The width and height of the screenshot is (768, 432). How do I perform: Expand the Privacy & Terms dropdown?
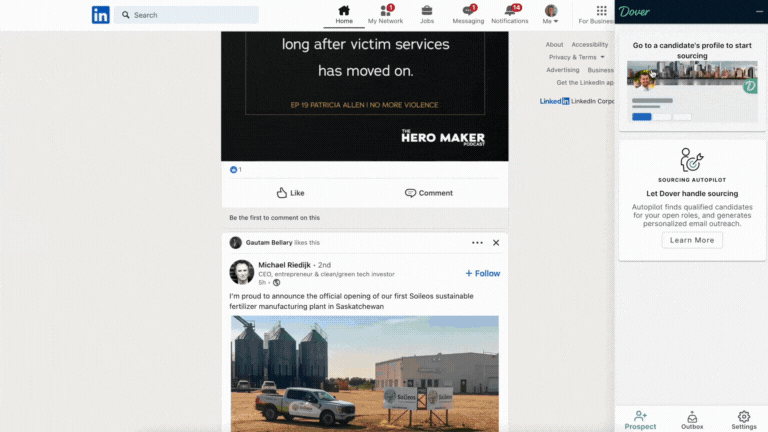coord(577,57)
